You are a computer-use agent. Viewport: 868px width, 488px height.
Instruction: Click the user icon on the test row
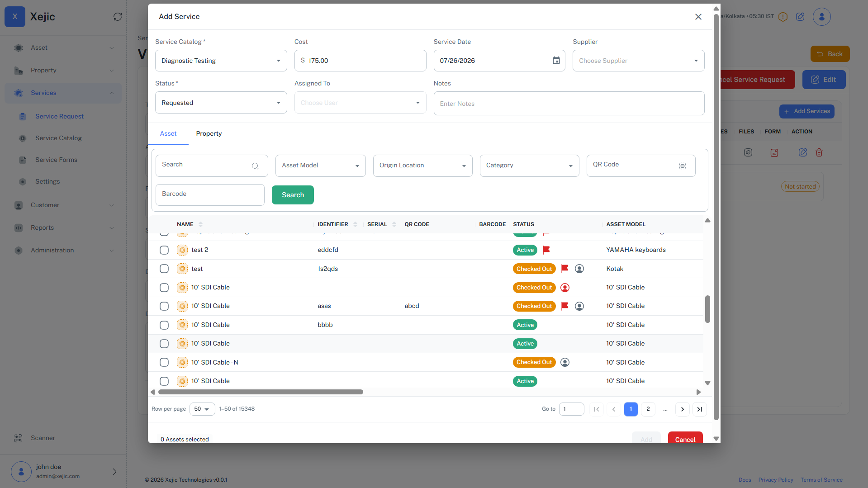click(x=579, y=269)
